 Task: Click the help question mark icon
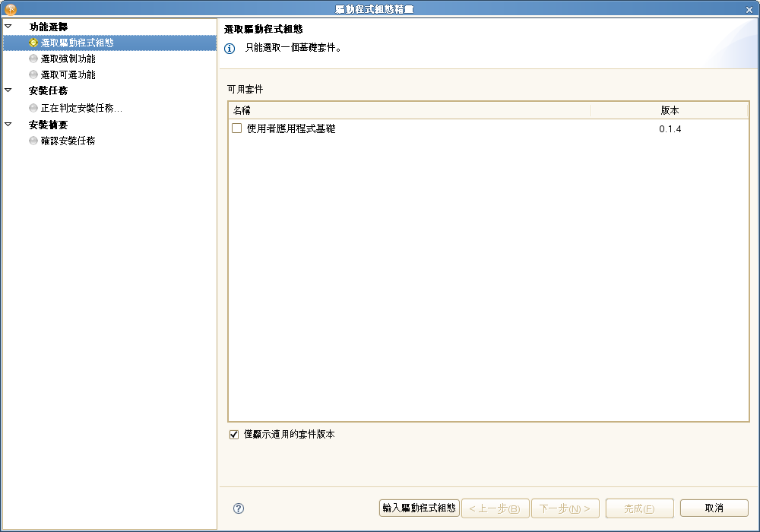pos(239,508)
